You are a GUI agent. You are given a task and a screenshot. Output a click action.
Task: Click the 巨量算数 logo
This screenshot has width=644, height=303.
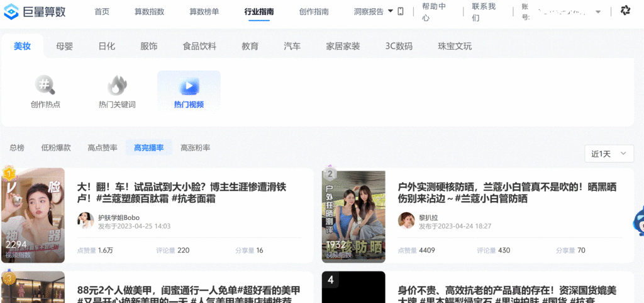tap(35, 11)
